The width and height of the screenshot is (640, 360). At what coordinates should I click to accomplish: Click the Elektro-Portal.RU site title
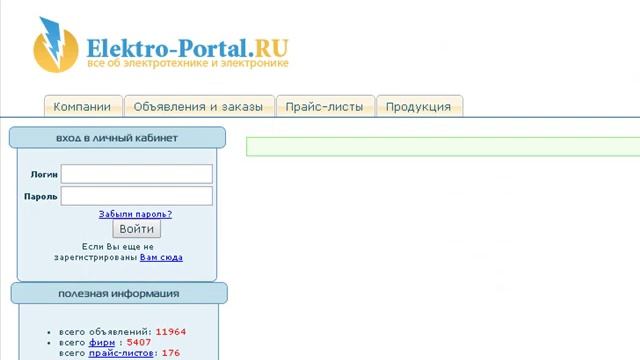click(x=187, y=48)
